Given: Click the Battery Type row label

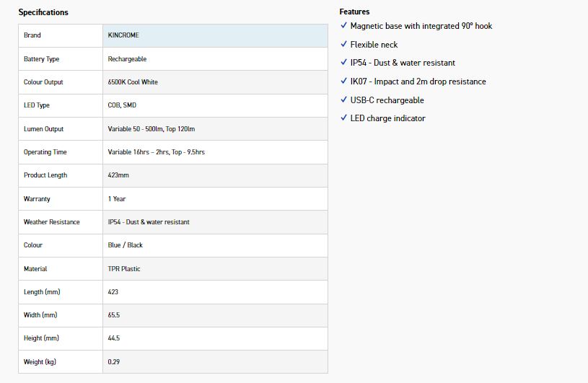Looking at the screenshot, I should (x=42, y=59).
